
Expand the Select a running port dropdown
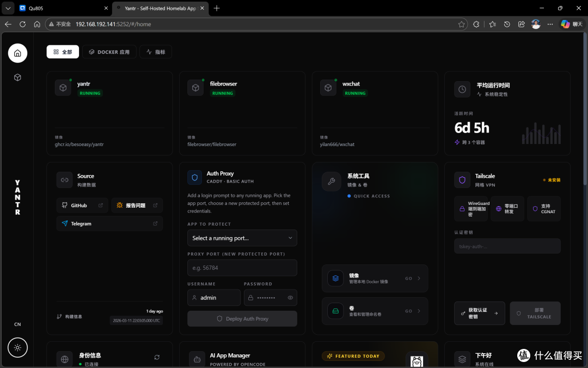(242, 238)
